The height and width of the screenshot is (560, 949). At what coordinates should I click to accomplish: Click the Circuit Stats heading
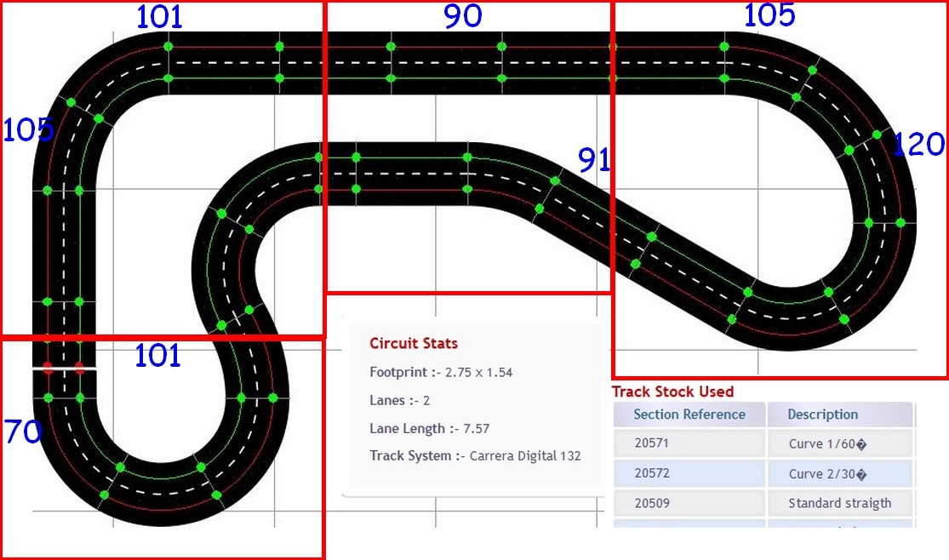413,344
